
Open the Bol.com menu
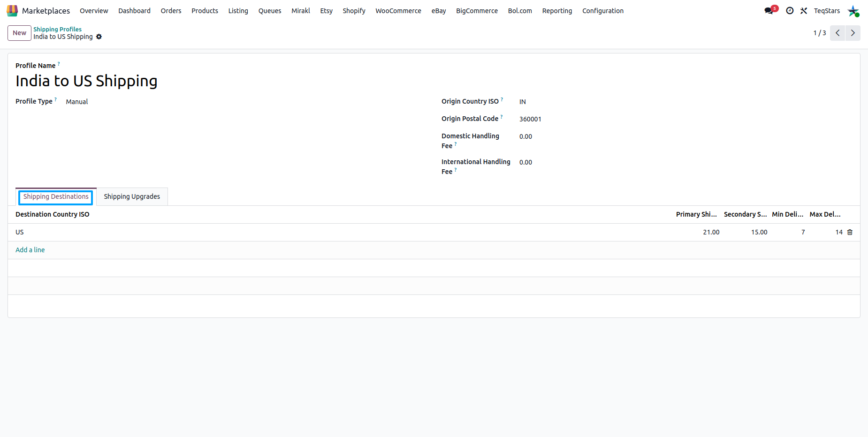(520, 11)
